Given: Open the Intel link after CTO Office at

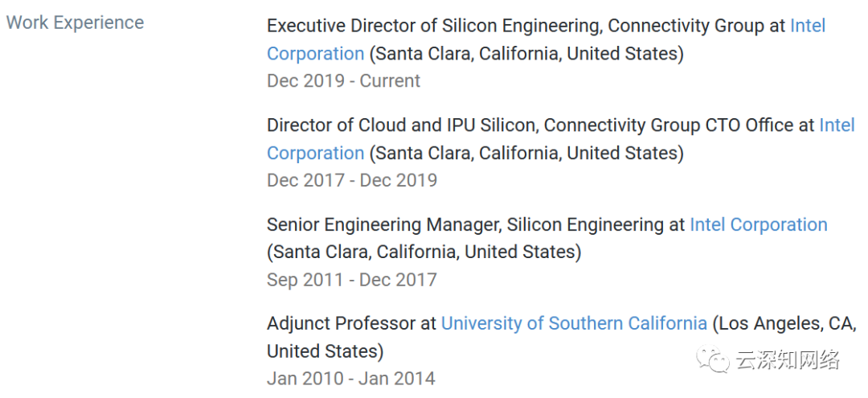Looking at the screenshot, I should [x=837, y=125].
